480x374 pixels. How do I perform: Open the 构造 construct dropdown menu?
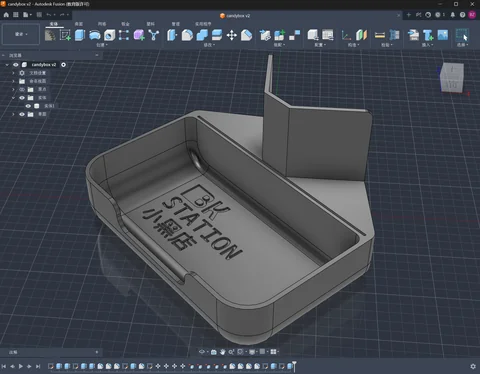click(x=353, y=45)
